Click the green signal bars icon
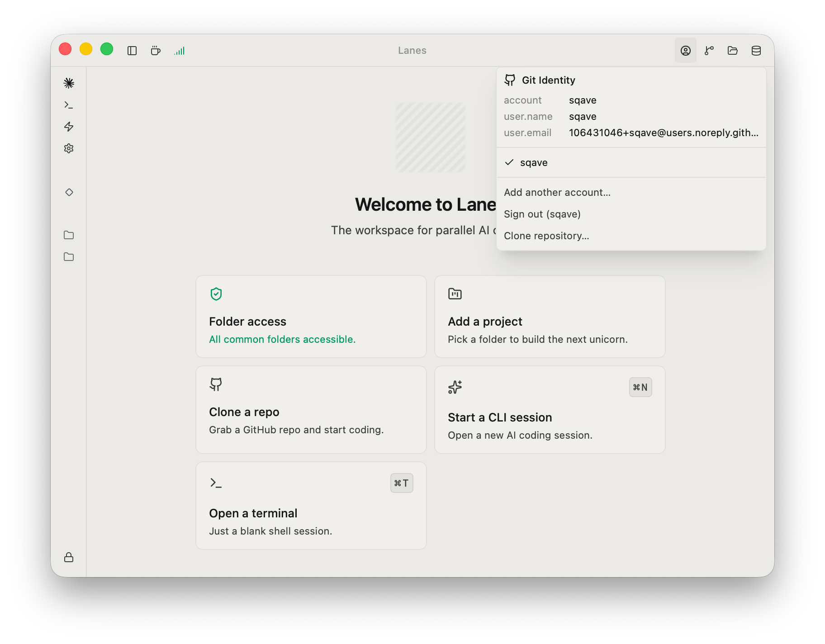This screenshot has height=644, width=825. [180, 51]
